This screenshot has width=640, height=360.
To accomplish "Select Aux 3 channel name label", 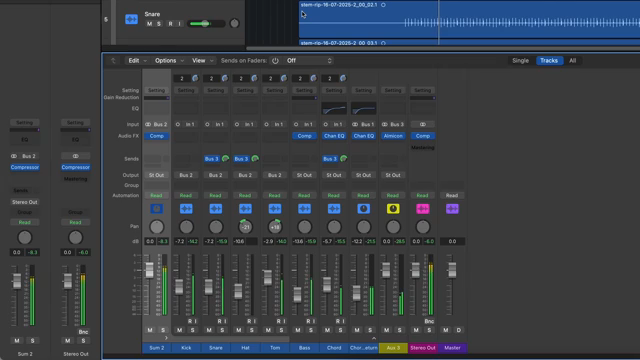I will (393, 348).
